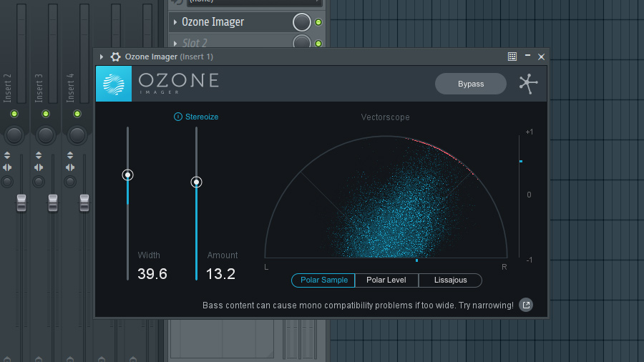Expand the Slot 2 arrow
Viewport: 644px width, 362px height.
tap(175, 43)
